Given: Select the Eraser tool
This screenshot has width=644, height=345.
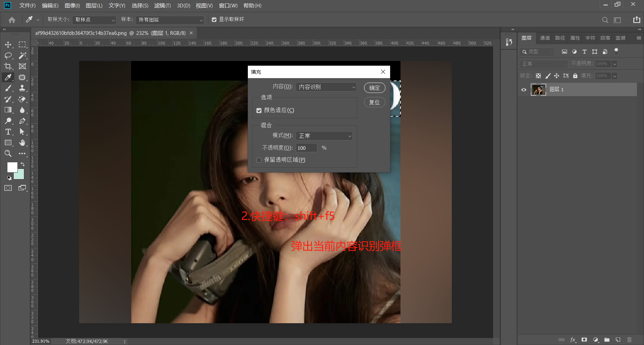Looking at the screenshot, I should [22, 99].
